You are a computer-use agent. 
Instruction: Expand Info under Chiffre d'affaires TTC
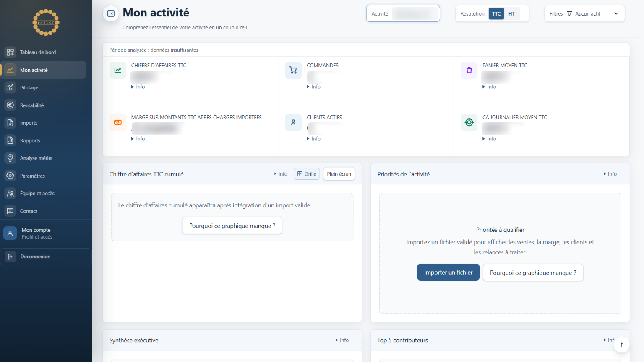click(138, 87)
